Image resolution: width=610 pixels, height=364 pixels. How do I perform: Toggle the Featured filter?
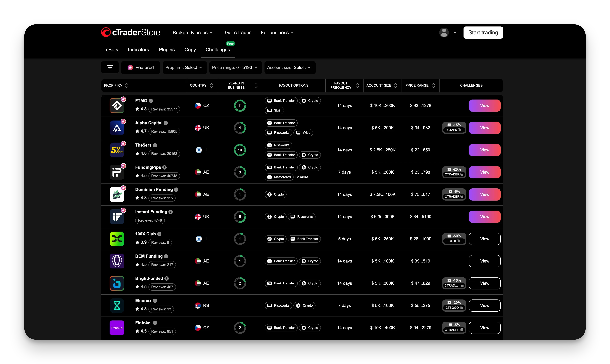(141, 67)
